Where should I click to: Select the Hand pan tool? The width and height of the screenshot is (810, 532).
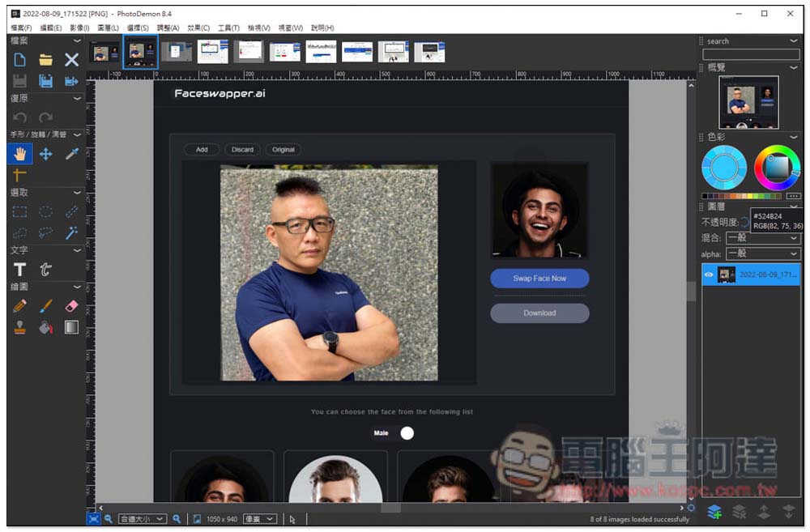(19, 153)
